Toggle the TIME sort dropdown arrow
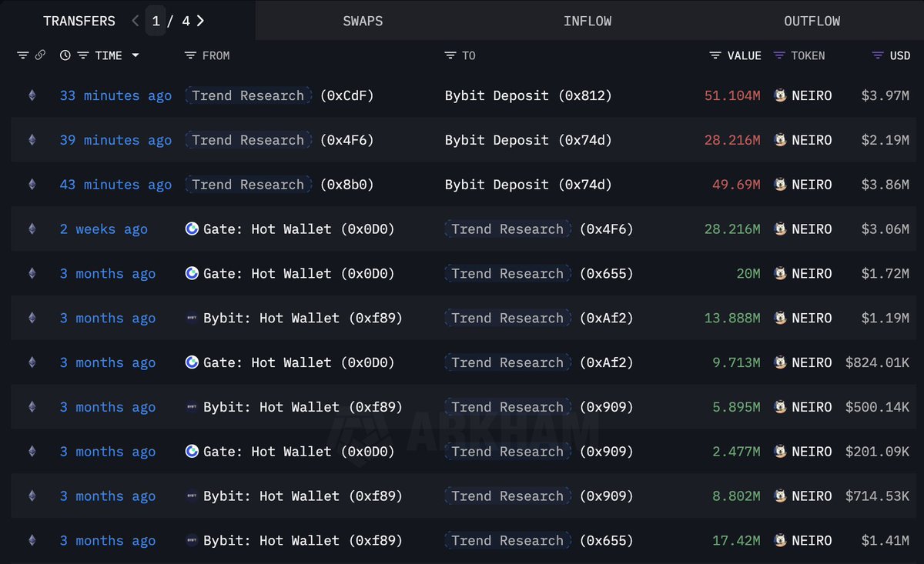Image resolution: width=924 pixels, height=564 pixels. click(x=136, y=55)
